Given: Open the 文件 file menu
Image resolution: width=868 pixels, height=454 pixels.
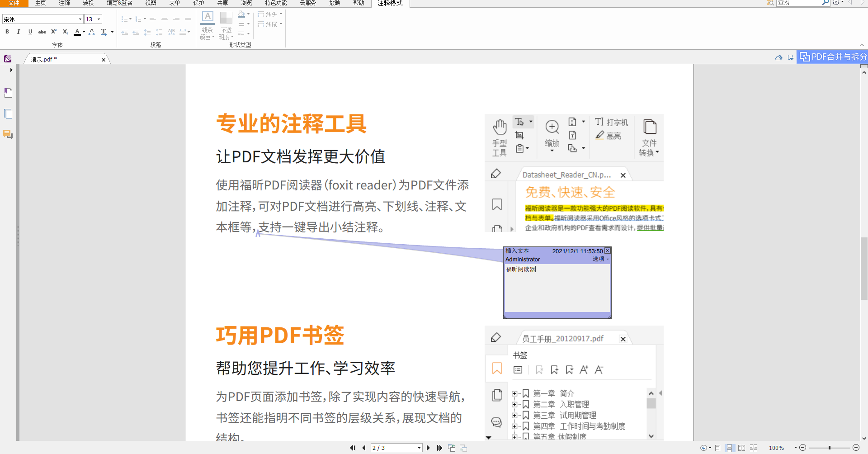Looking at the screenshot, I should tap(14, 3).
